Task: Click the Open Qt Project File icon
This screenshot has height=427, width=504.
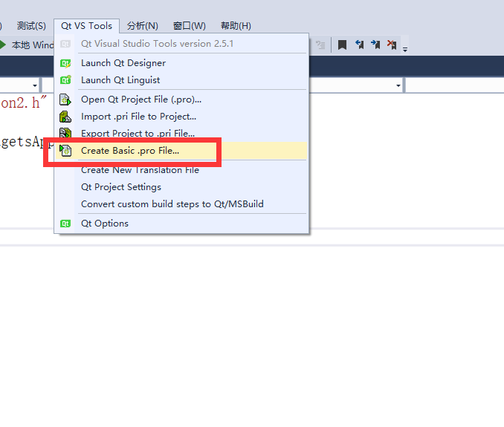Action: (65, 100)
